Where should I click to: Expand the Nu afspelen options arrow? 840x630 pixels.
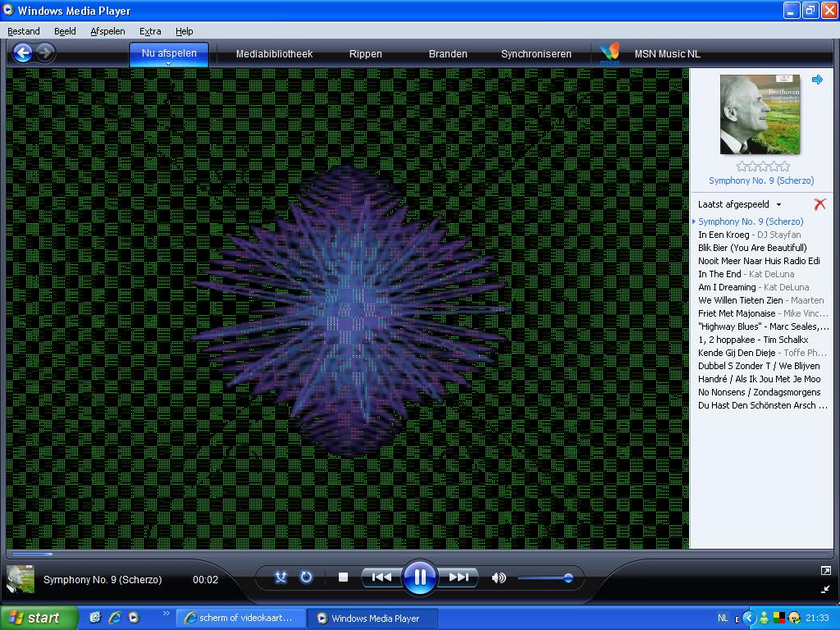(x=169, y=63)
